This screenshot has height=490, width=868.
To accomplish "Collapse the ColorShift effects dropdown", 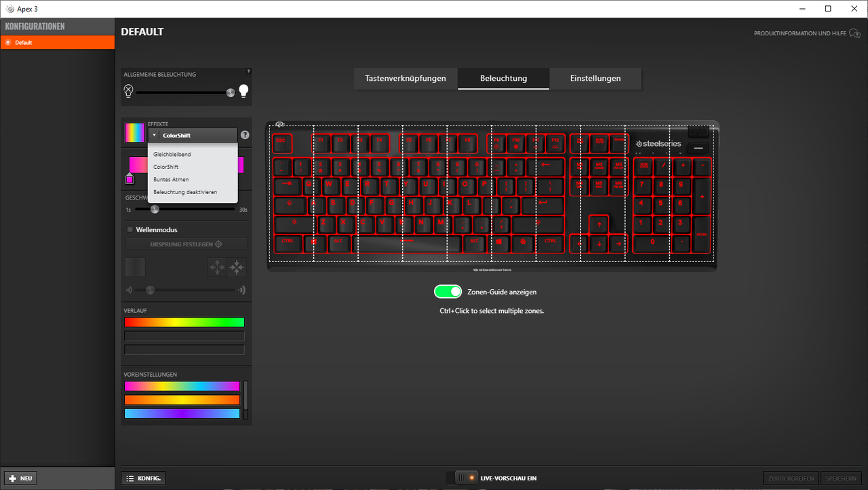I will [x=193, y=135].
